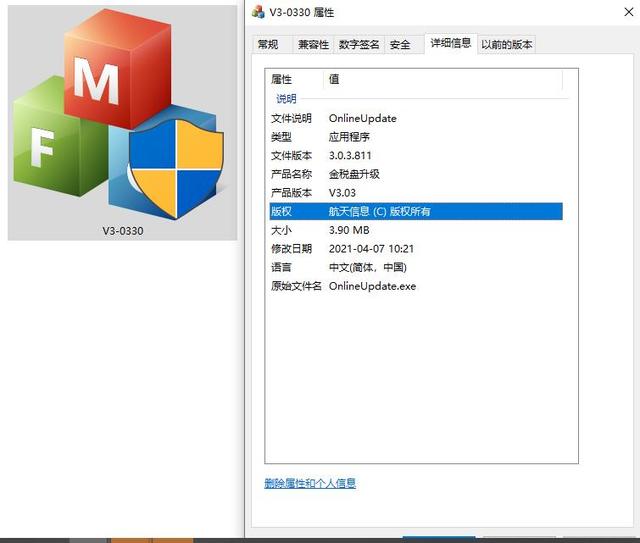
Task: Click the 删除属性和个人信息 link
Action: 310,483
